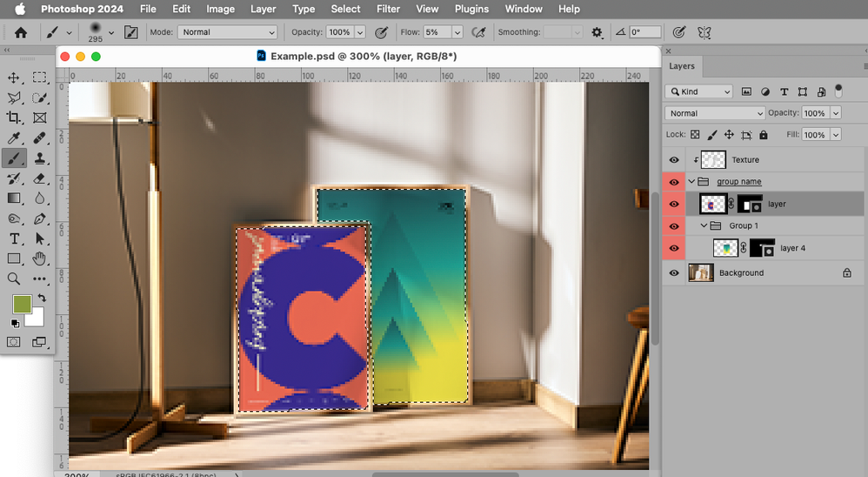This screenshot has width=868, height=477.
Task: Open the Flow value dropdown
Action: (457, 32)
